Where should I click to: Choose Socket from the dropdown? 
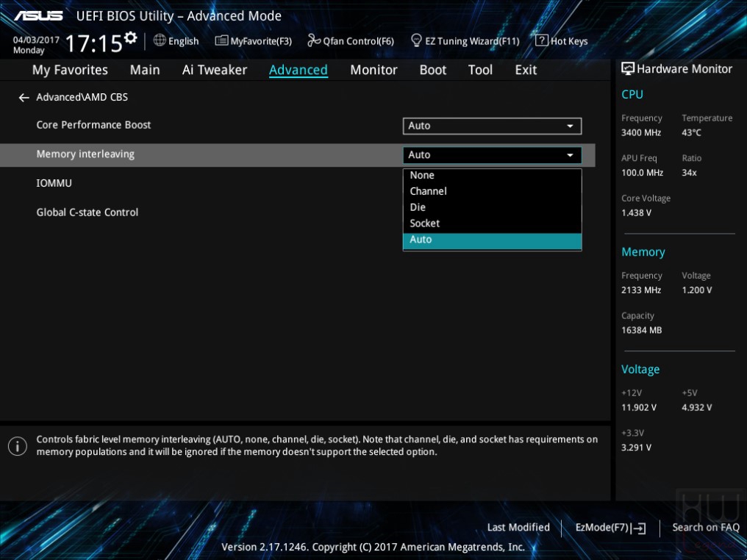tap(492, 223)
